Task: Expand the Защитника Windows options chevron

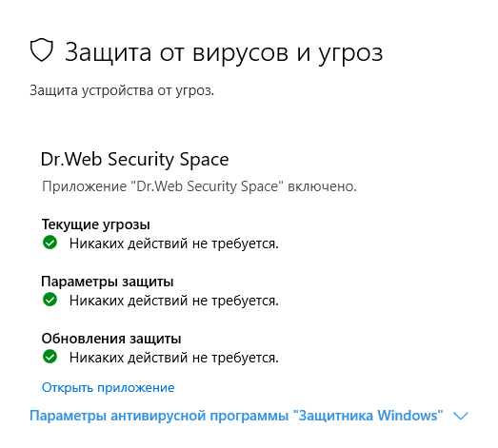Action: [x=461, y=416]
